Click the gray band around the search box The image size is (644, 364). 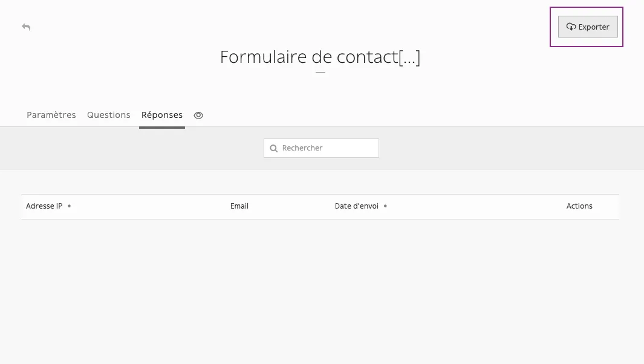(x=123, y=148)
